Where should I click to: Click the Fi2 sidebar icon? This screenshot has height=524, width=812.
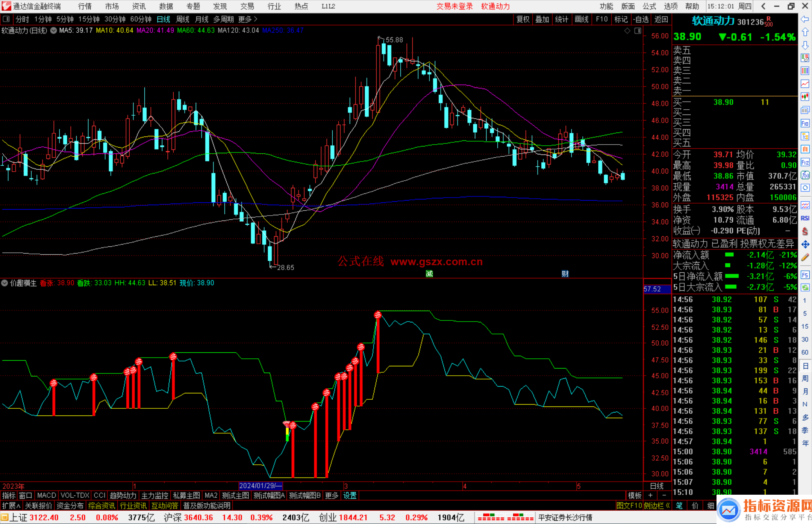coord(805,162)
